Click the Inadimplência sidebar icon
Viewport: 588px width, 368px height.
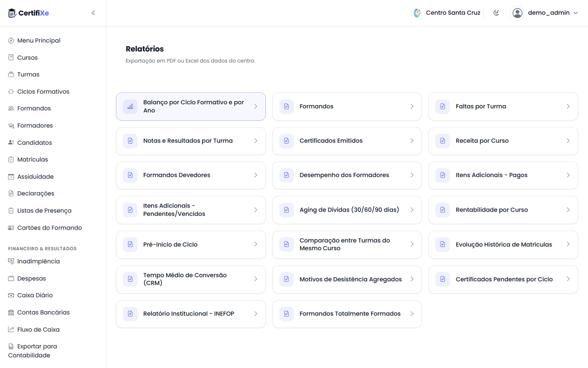[11, 262]
